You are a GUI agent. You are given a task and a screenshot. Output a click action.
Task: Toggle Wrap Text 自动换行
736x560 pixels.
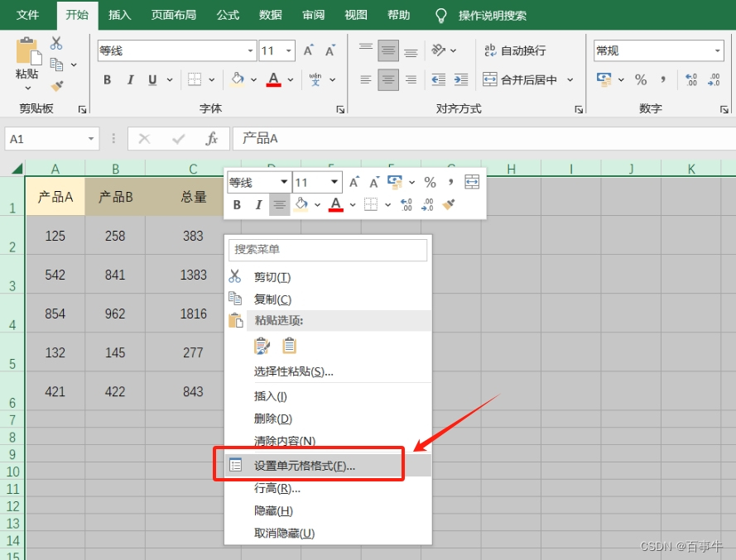[x=515, y=50]
